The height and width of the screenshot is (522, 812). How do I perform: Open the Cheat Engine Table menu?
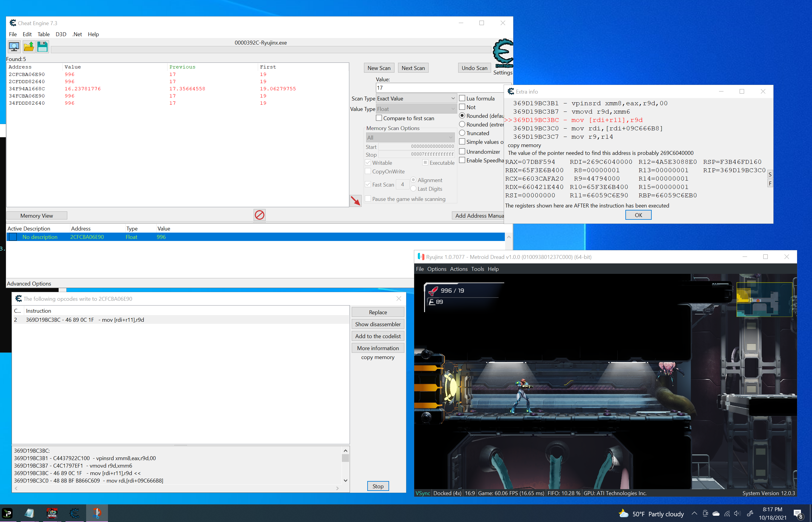(x=43, y=34)
